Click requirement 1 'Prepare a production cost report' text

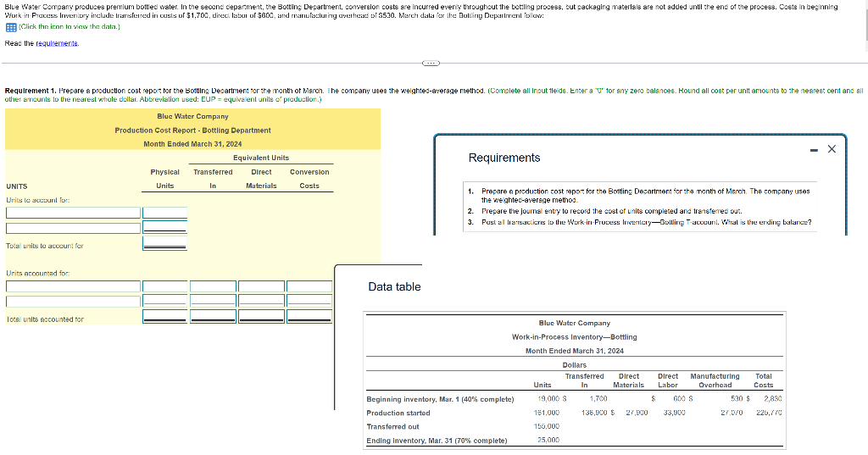point(645,196)
